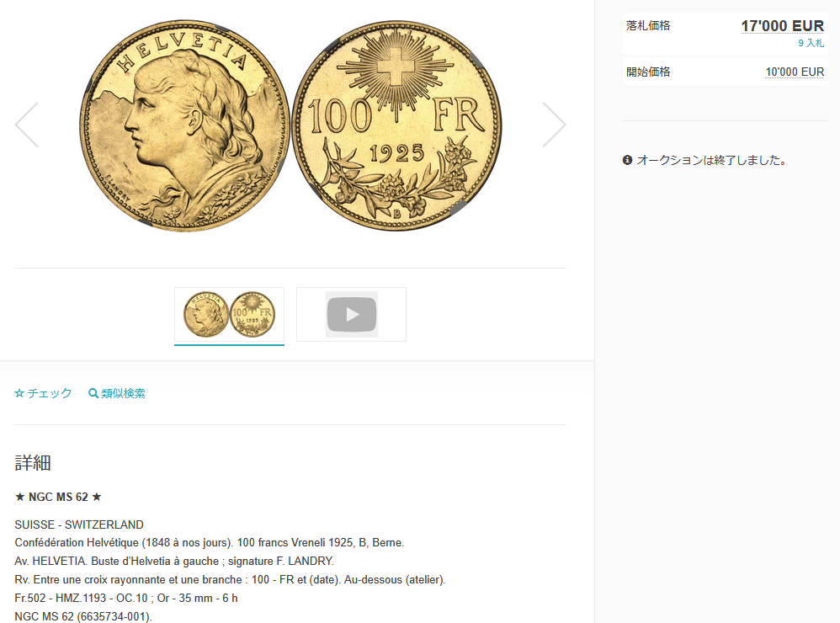840x623 pixels.
Task: Select the coin photo thumbnail
Action: tap(229, 314)
